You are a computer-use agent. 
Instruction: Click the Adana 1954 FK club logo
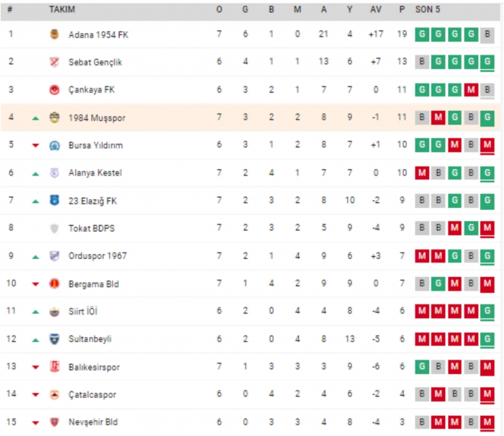pyautogui.click(x=54, y=34)
